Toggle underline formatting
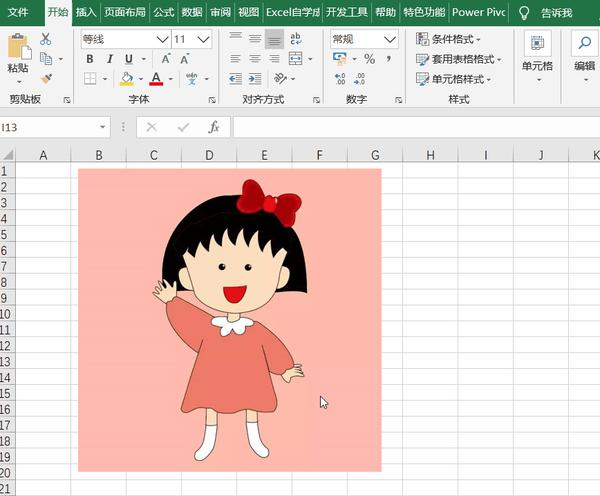 129,59
